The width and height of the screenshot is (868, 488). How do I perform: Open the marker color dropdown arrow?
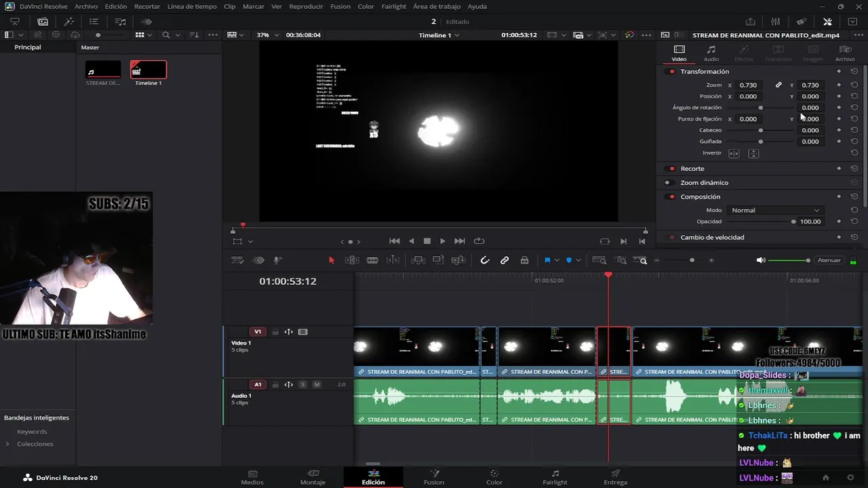[578, 260]
